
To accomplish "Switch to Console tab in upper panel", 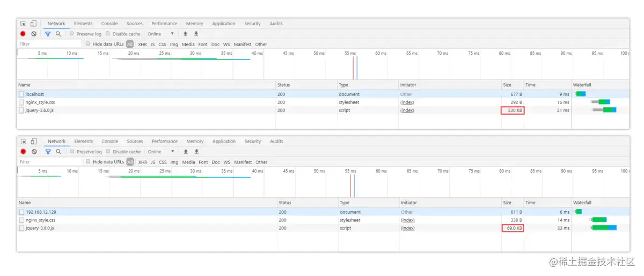I will pyautogui.click(x=109, y=24).
